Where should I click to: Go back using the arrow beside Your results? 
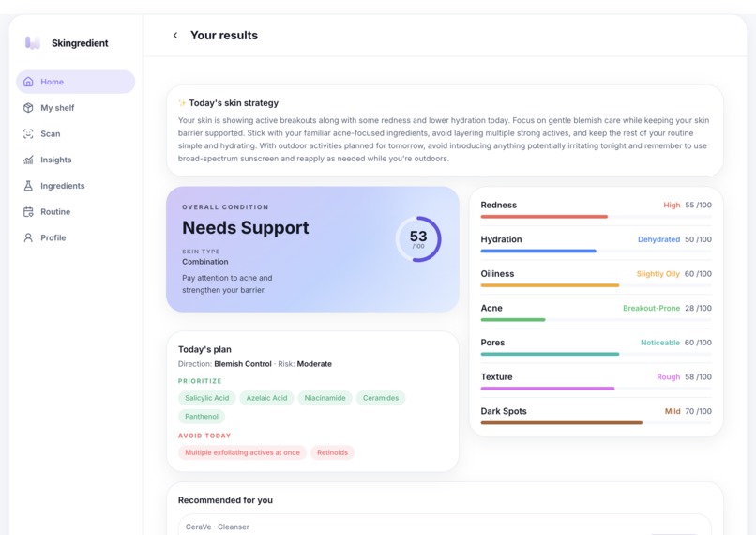(x=175, y=36)
